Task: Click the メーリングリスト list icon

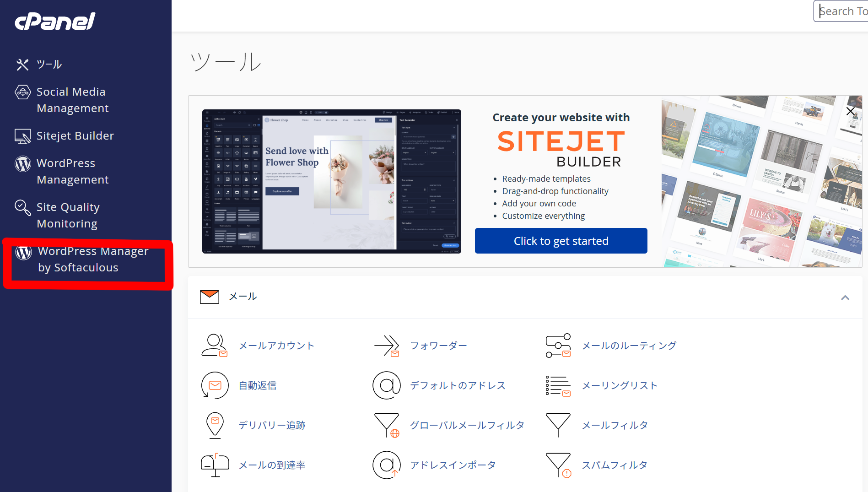Action: click(x=558, y=386)
